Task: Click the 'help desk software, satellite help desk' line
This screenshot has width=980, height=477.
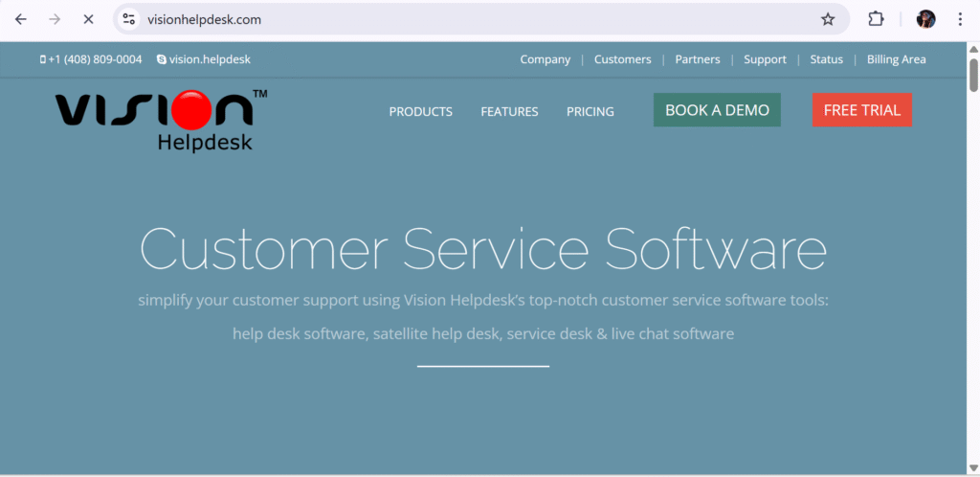Action: (483, 333)
